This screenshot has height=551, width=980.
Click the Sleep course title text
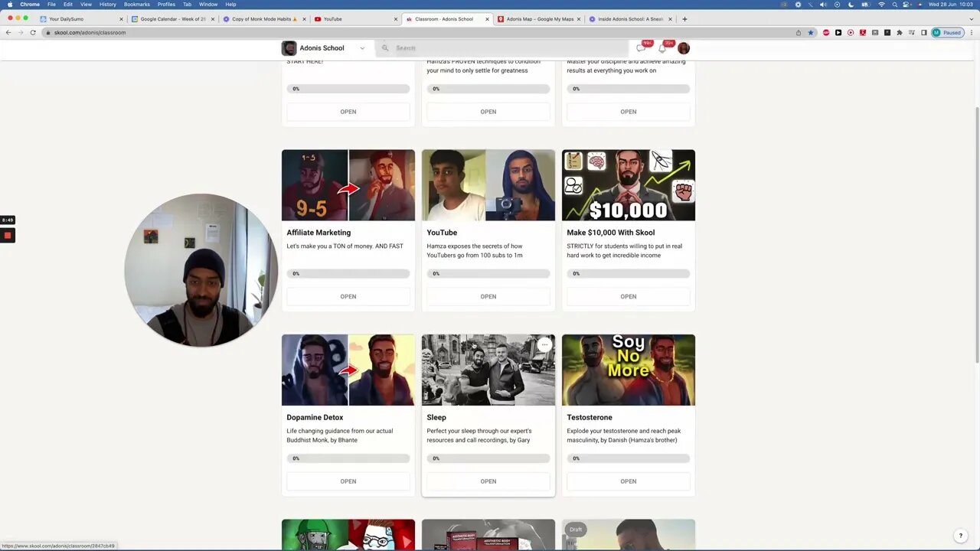tap(436, 418)
